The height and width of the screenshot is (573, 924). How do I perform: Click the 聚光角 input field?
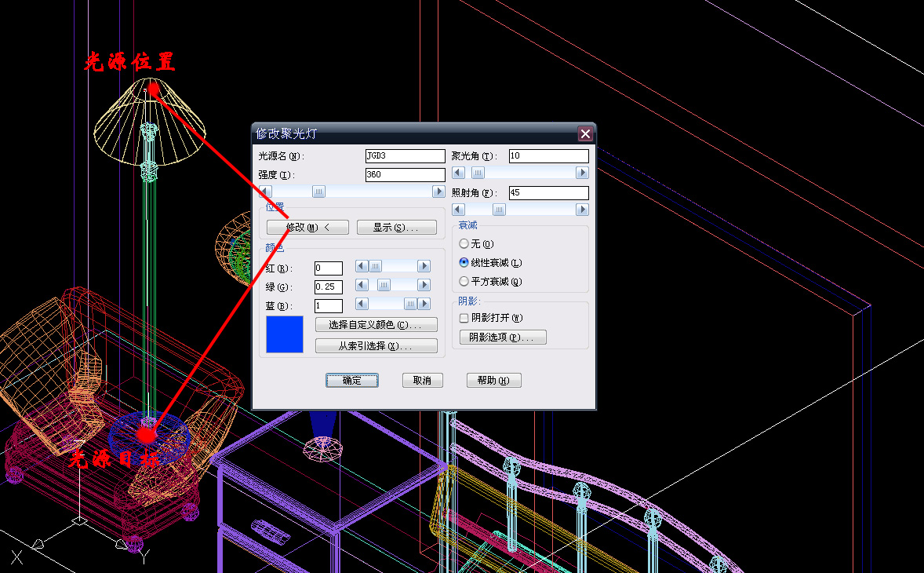548,155
